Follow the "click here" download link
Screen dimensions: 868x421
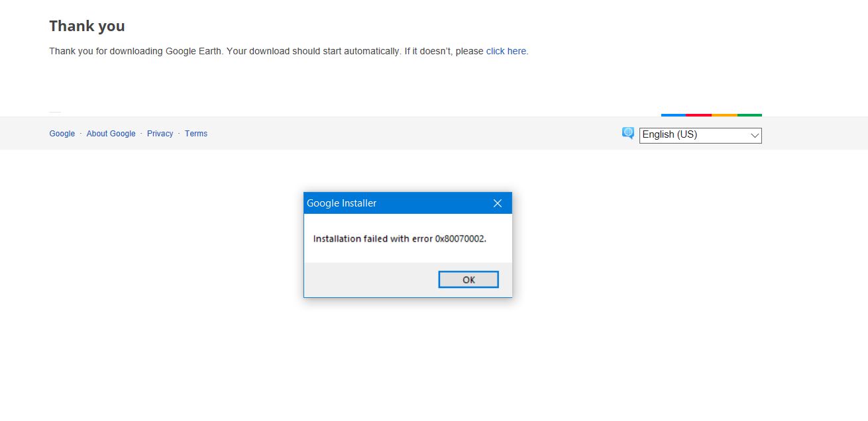click(x=506, y=51)
